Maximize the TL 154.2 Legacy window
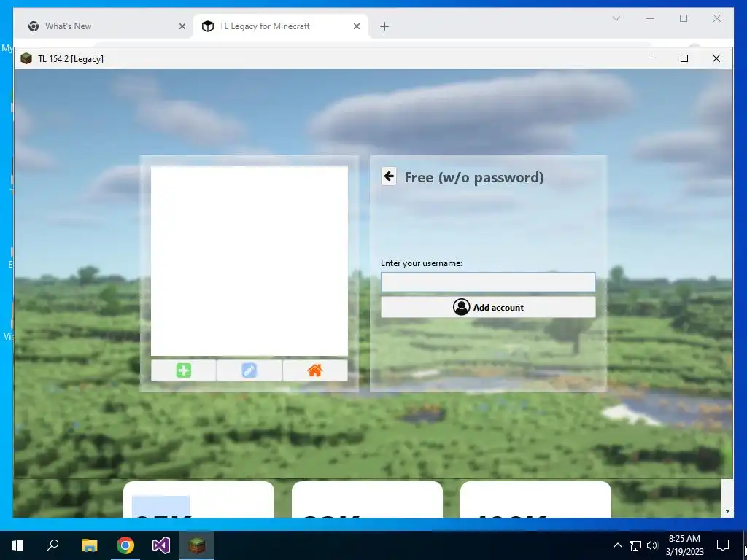The height and width of the screenshot is (560, 747). pyautogui.click(x=684, y=58)
